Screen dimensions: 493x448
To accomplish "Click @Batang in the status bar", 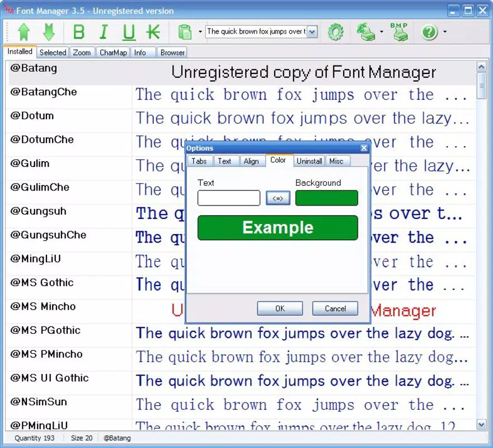I will (117, 438).
